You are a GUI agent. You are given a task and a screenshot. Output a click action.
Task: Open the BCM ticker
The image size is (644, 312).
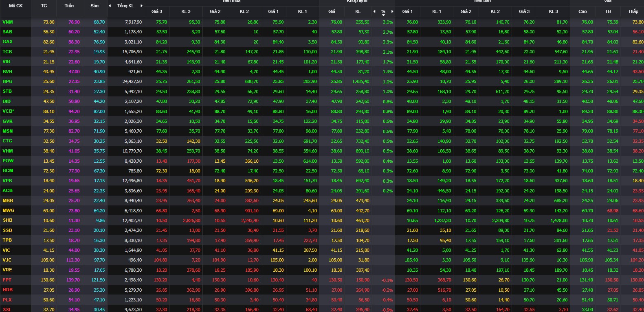pyautogui.click(x=8, y=170)
